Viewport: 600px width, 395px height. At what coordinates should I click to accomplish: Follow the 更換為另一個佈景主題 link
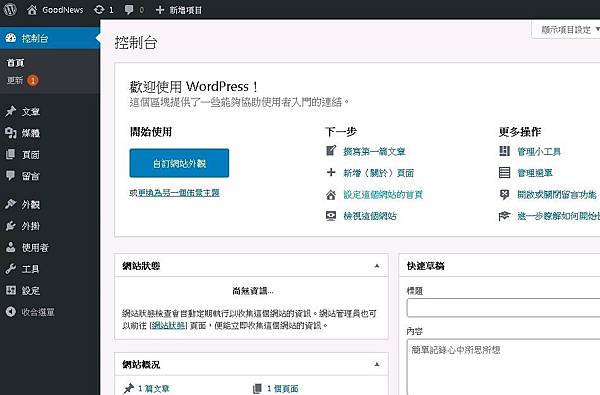click(179, 193)
